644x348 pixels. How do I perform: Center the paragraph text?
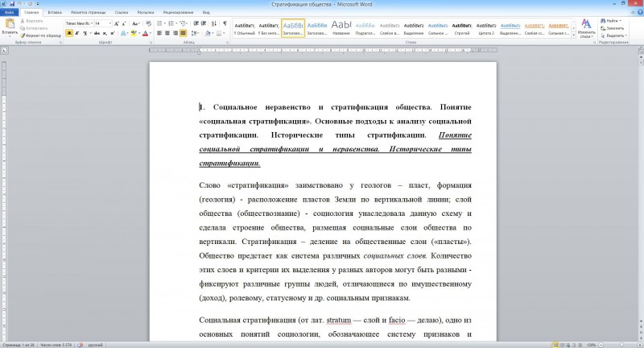167,33
